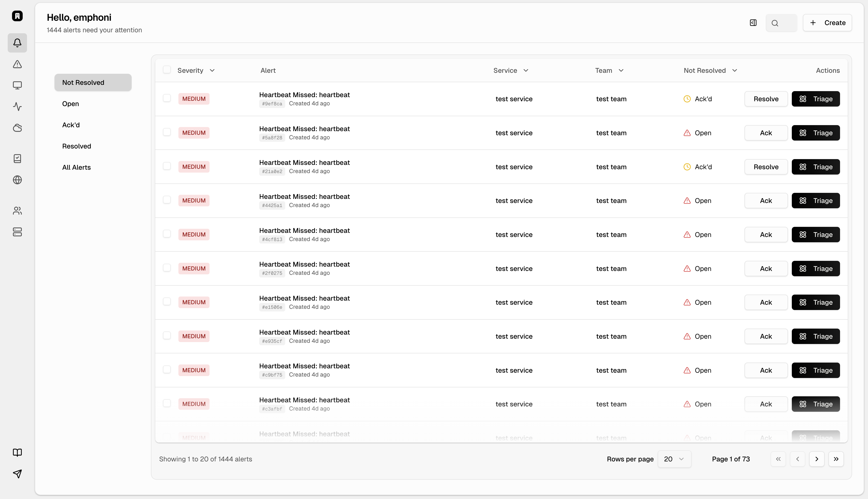Click the search field in the header

(x=781, y=23)
